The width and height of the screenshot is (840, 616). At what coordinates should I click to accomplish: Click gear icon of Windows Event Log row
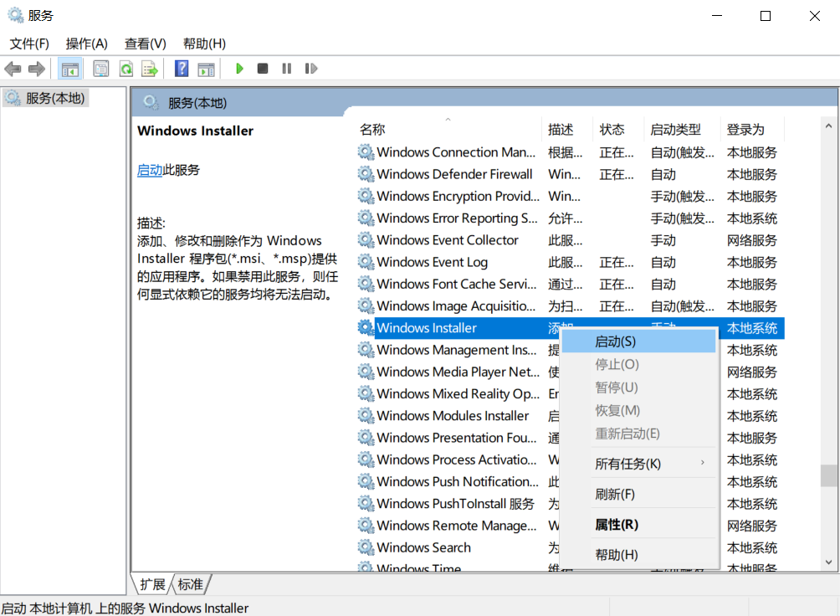366,262
